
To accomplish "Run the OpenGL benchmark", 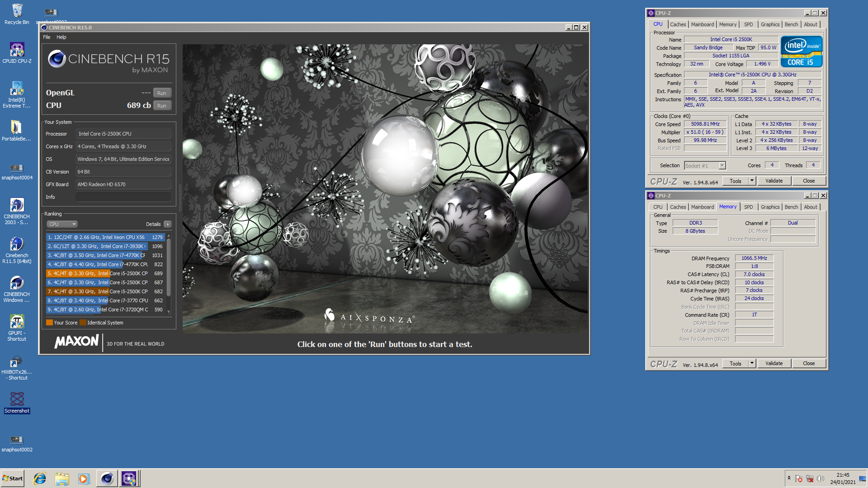I will [x=162, y=93].
